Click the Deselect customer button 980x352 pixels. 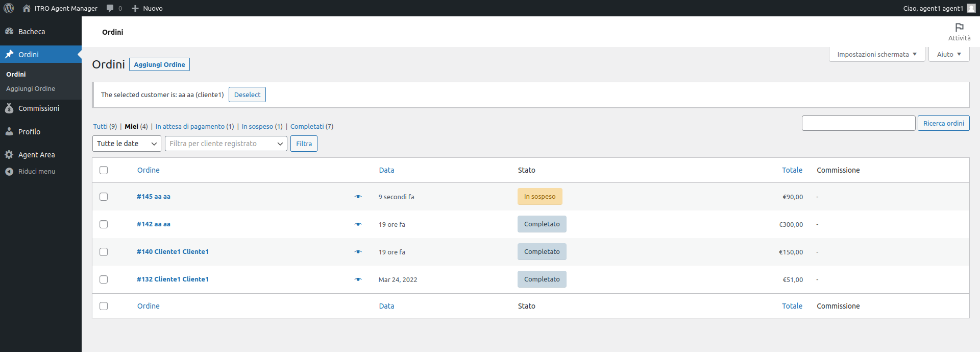click(247, 95)
